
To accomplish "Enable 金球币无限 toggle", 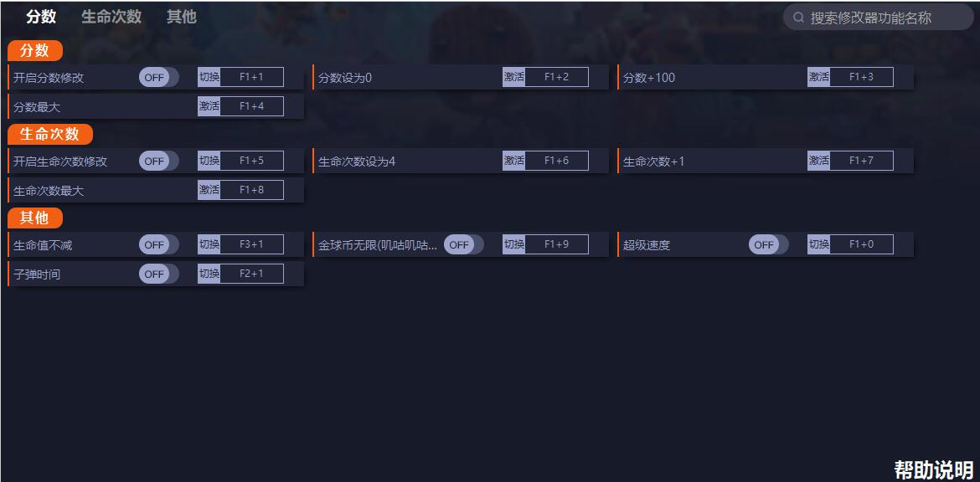I will [x=463, y=244].
